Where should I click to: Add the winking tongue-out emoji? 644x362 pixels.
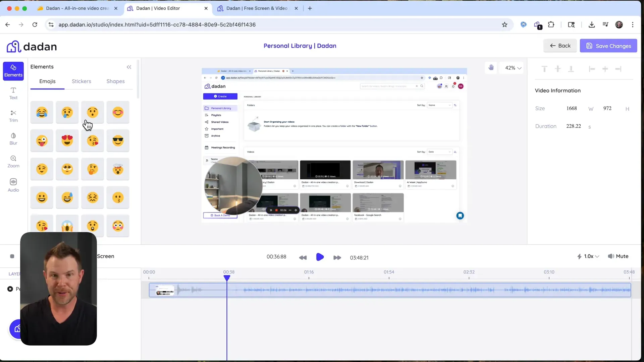[42, 141]
